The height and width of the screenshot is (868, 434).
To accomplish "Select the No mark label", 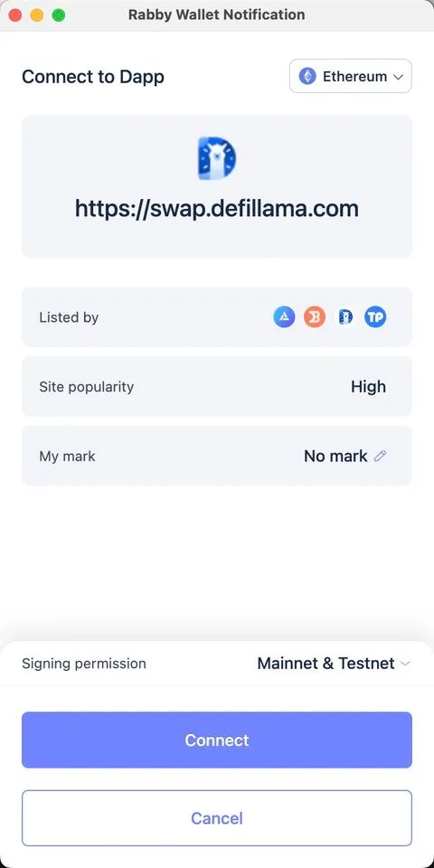I will click(x=335, y=456).
